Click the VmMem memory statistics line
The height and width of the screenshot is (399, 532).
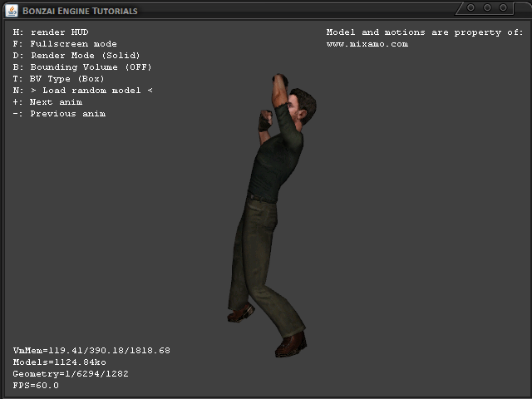[x=91, y=351]
